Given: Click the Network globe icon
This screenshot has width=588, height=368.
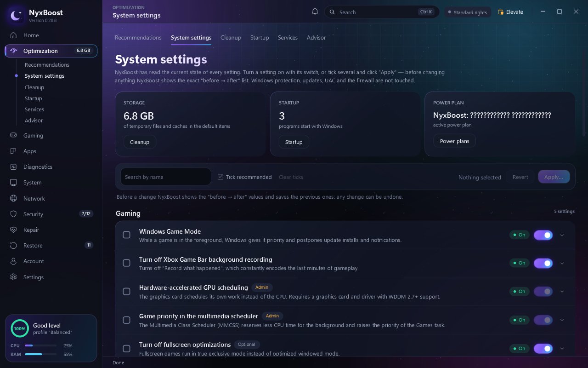Looking at the screenshot, I should click(x=14, y=199).
